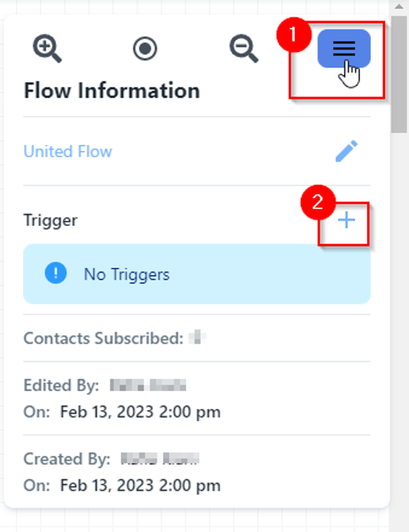Click the pencil icon to edit flow name
The height and width of the screenshot is (532, 409).
pos(346,151)
